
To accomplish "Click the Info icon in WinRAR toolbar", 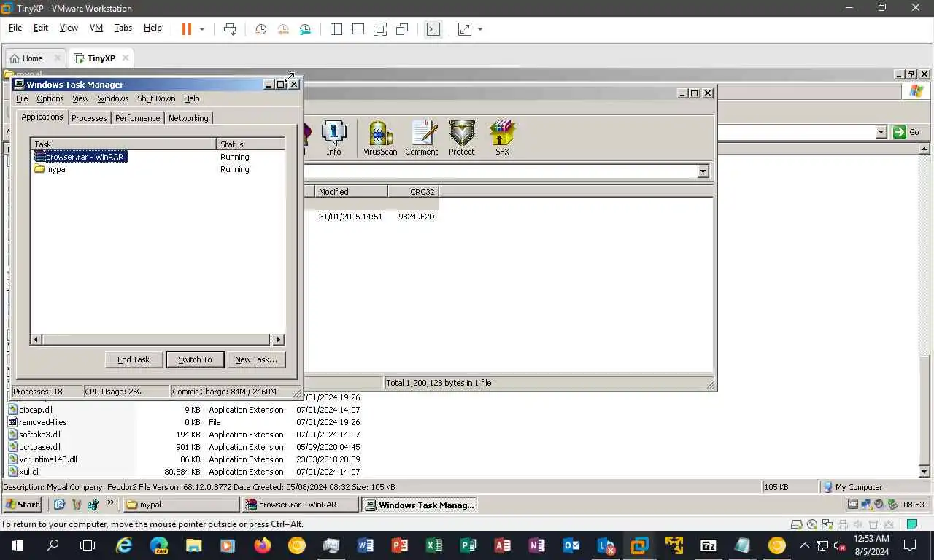I will click(x=333, y=138).
